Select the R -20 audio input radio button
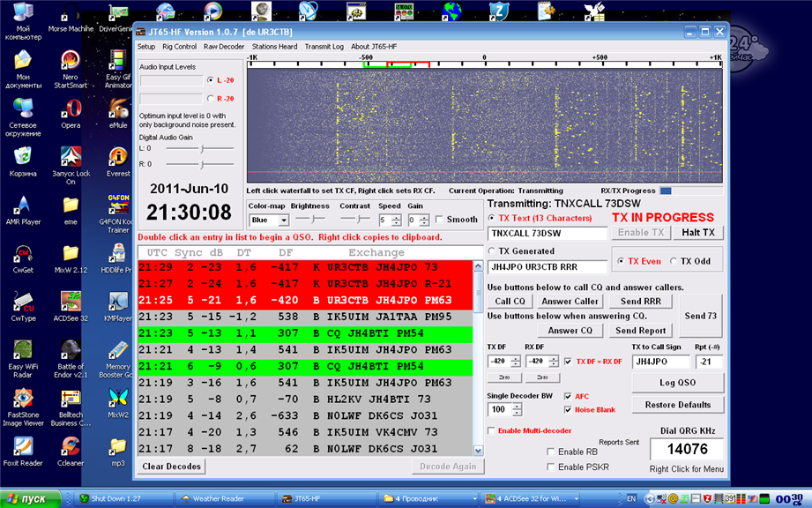This screenshot has width=812, height=508. pyautogui.click(x=210, y=99)
